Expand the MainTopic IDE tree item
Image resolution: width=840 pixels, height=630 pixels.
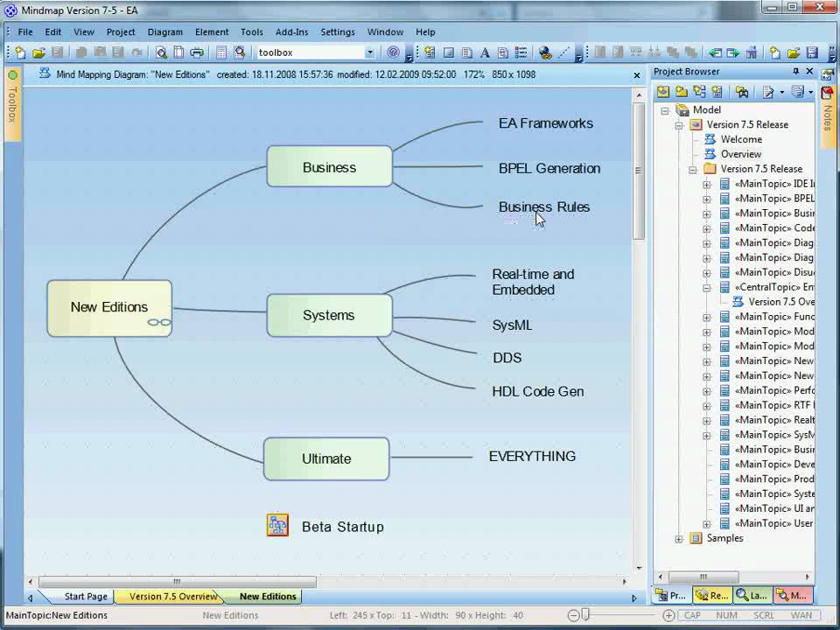tap(707, 185)
